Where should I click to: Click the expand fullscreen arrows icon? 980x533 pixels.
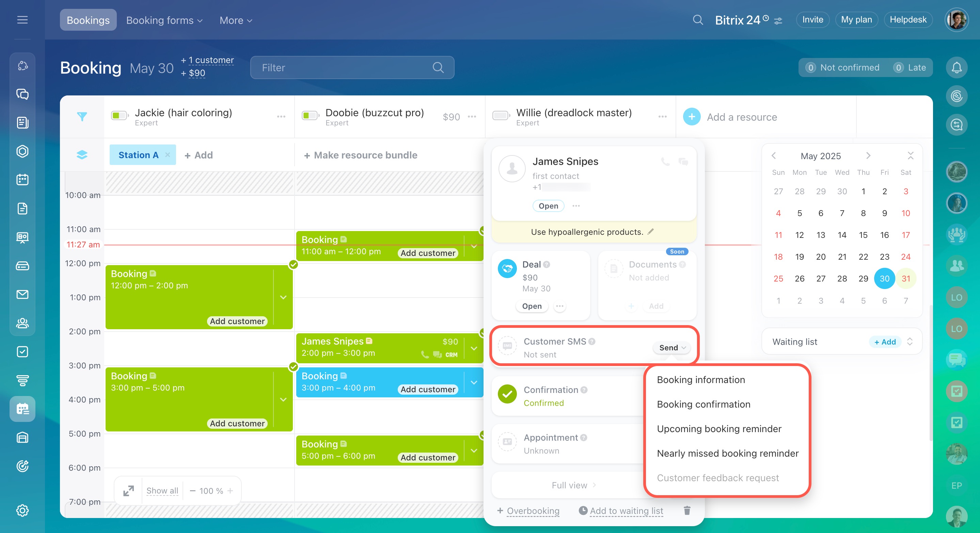(129, 491)
